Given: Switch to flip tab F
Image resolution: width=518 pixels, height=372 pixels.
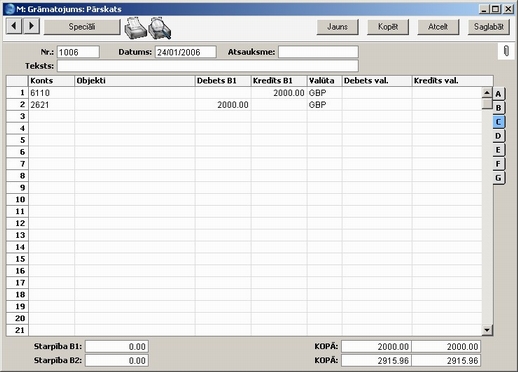Looking at the screenshot, I should pyautogui.click(x=499, y=164).
